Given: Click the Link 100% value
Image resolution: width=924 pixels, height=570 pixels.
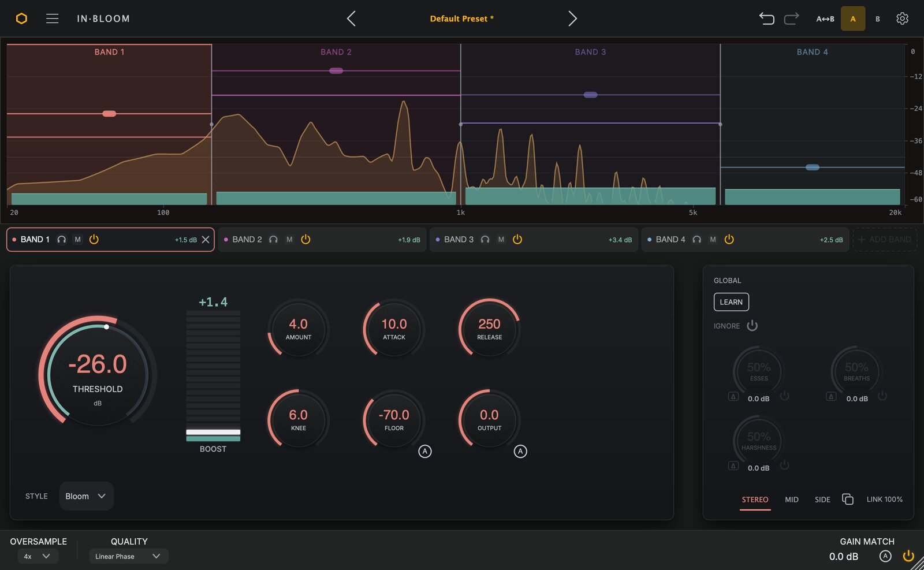Looking at the screenshot, I should (x=884, y=500).
